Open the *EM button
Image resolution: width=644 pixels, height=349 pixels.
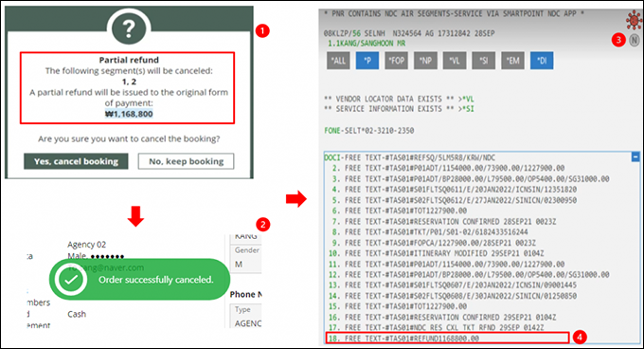click(x=512, y=61)
